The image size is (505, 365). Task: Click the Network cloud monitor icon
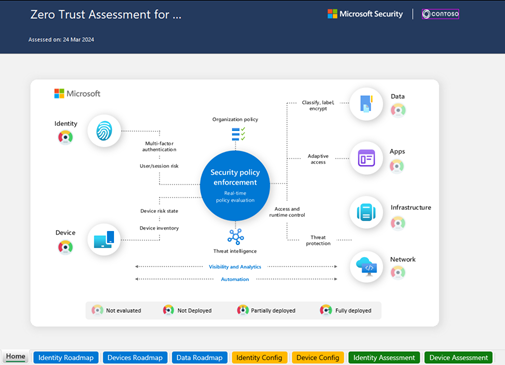[366, 267]
